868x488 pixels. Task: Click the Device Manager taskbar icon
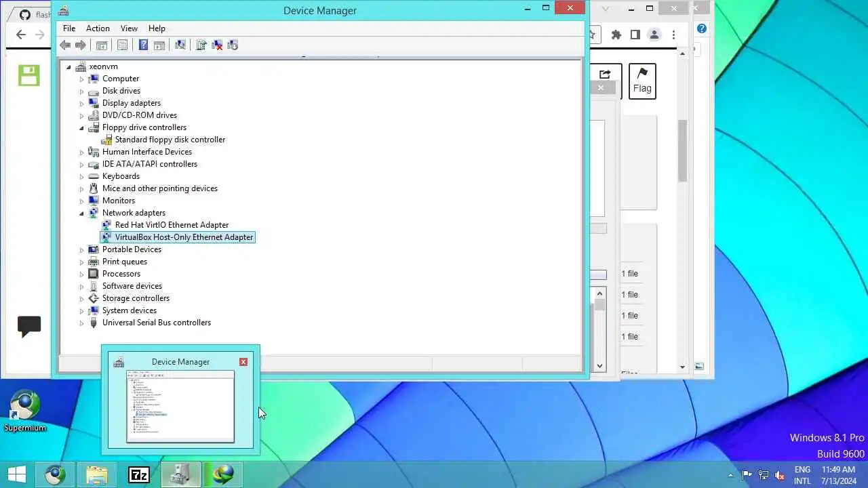tap(181, 474)
